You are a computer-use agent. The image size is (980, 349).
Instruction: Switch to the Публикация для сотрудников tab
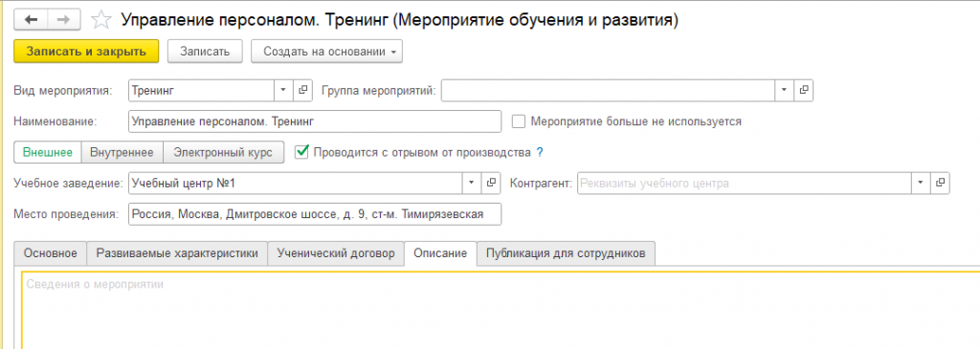(x=567, y=253)
